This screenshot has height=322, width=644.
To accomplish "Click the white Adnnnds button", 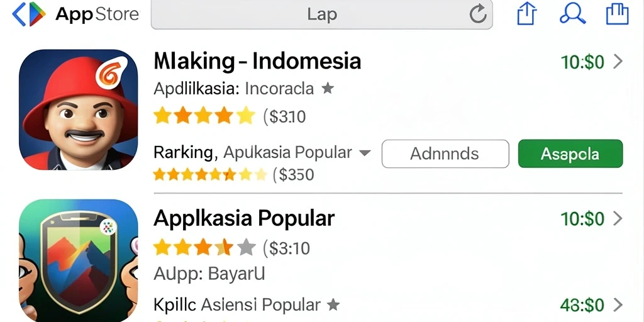I will [x=445, y=153].
